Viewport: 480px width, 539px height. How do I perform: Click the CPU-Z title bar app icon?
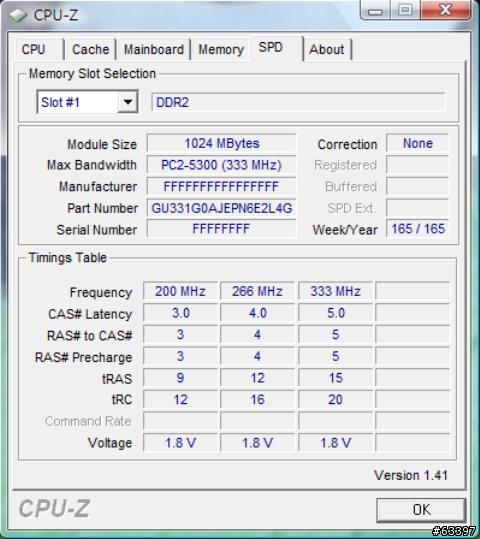pyautogui.click(x=18, y=15)
